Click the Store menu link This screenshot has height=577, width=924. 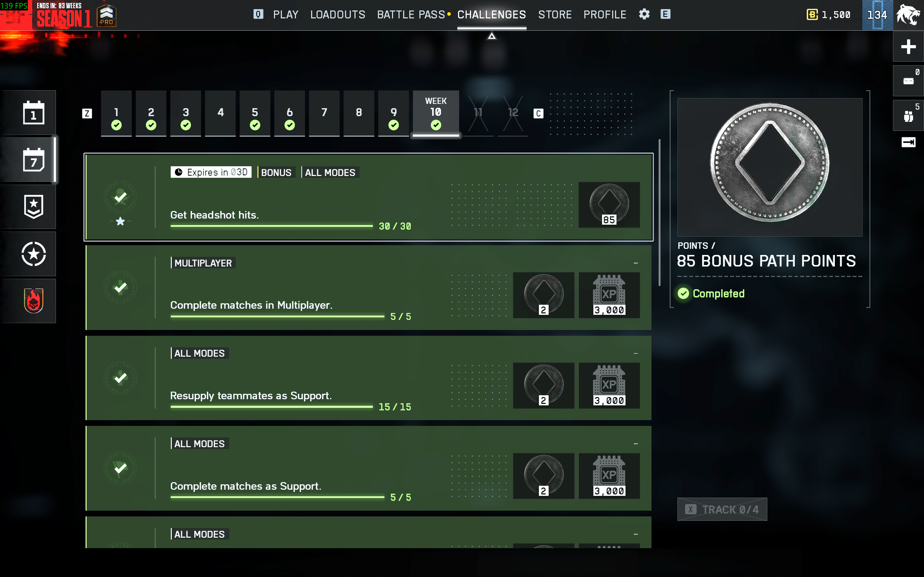[x=554, y=14]
